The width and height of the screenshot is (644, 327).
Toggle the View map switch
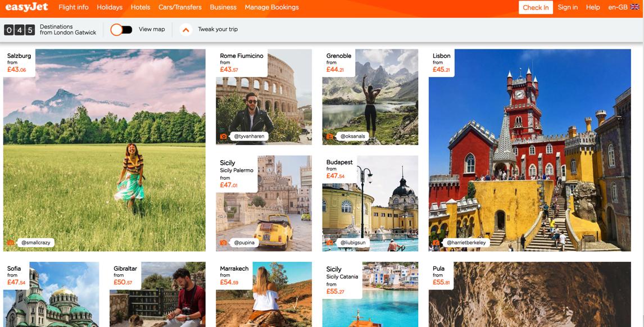click(121, 30)
